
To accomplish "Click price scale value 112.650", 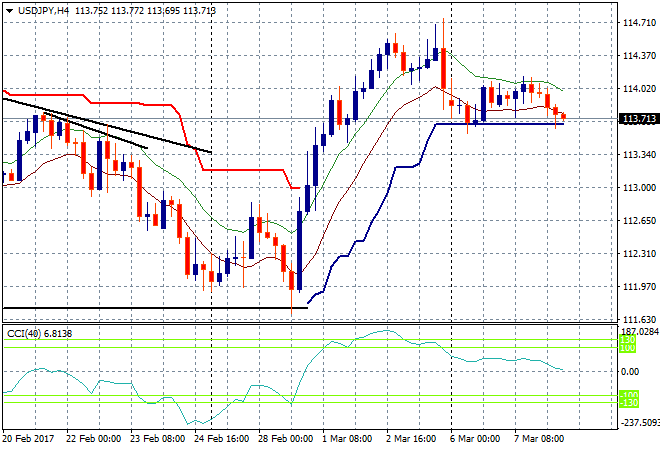I will click(639, 221).
